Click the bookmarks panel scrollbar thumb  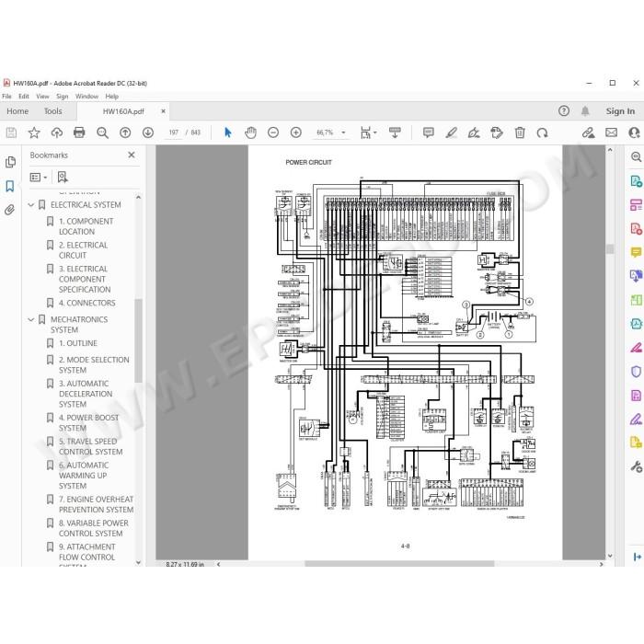[138, 340]
